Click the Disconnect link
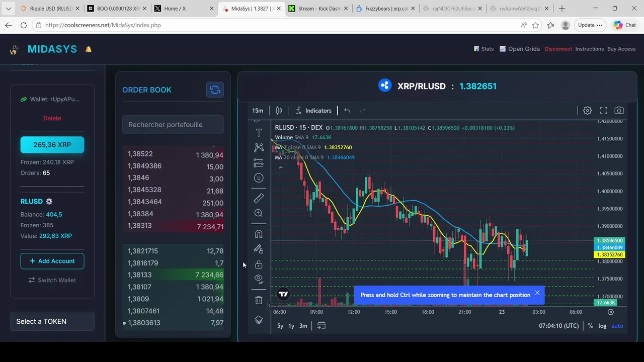644x362 pixels. 558,49
